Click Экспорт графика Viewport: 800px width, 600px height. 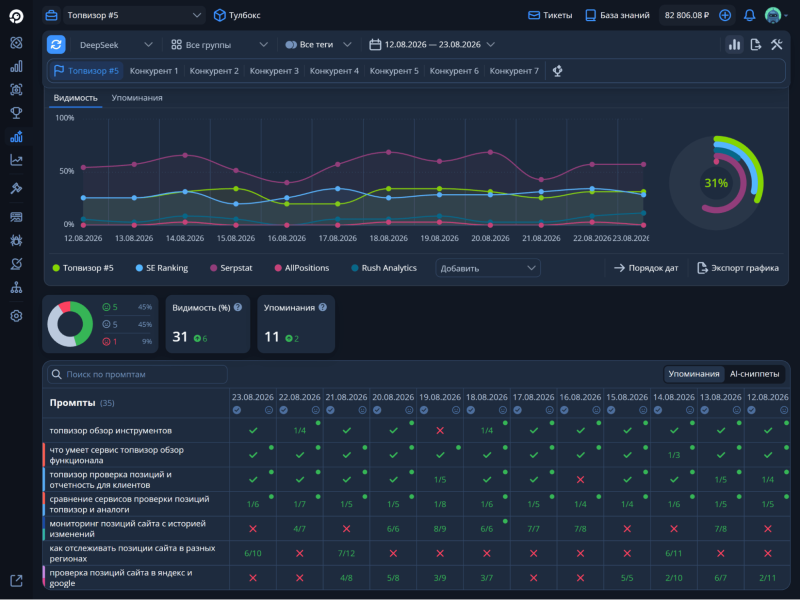pyautogui.click(x=738, y=268)
